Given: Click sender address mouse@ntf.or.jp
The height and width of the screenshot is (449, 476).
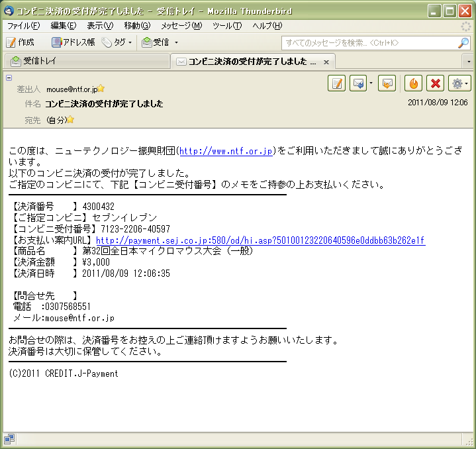Looking at the screenshot, I should click(x=71, y=89).
